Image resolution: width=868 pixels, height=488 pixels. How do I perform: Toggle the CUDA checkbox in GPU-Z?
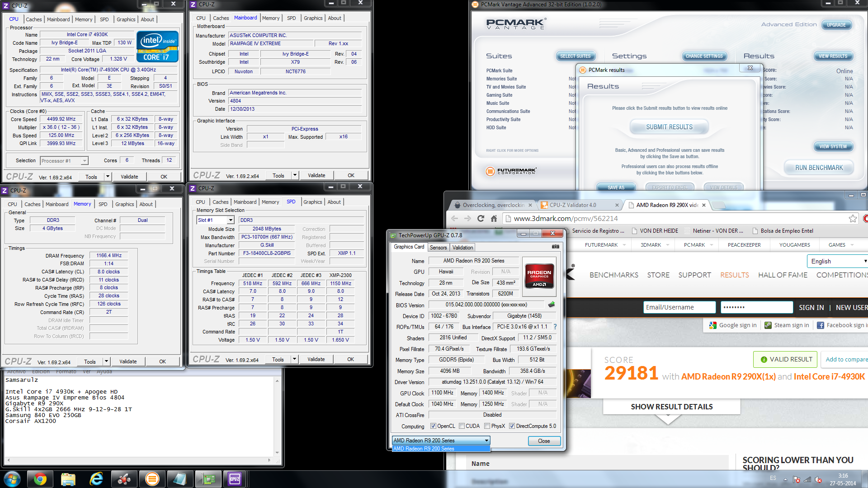pyautogui.click(x=462, y=426)
